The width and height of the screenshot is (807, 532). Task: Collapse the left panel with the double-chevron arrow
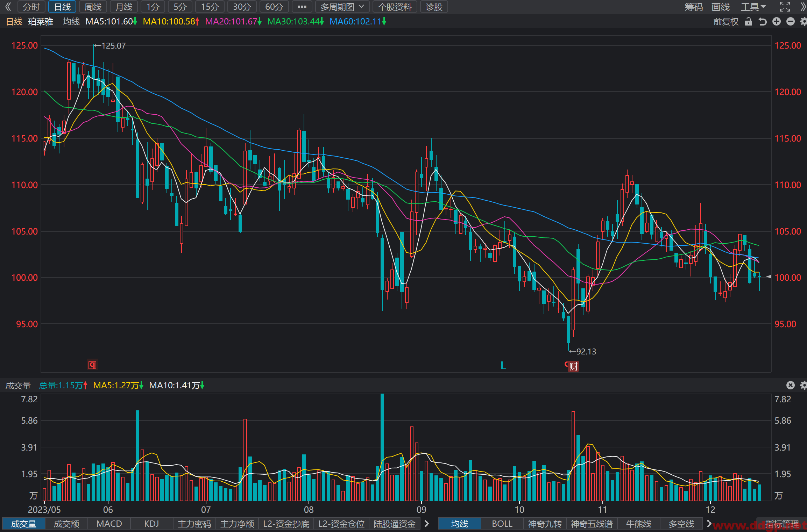click(8, 7)
